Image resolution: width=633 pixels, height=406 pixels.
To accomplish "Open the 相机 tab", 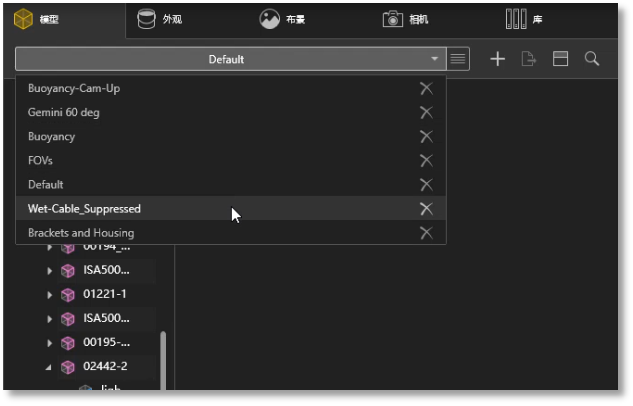I will click(406, 19).
